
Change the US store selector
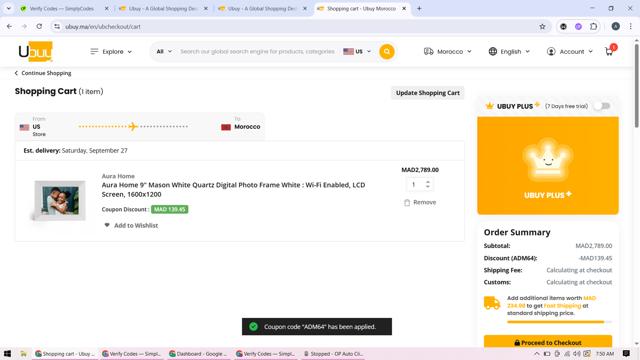pos(357,51)
